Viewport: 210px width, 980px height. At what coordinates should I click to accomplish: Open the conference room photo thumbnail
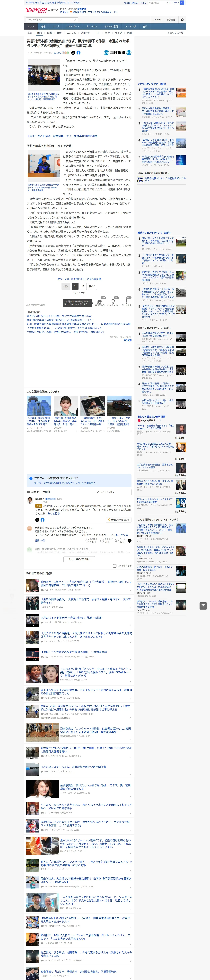(44, 75)
